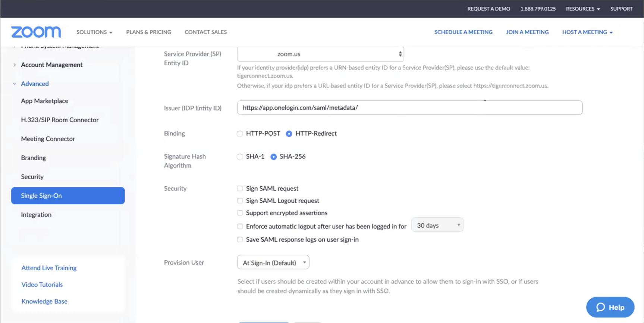The width and height of the screenshot is (644, 323).
Task: Open H.323/SIP Room Connector settings
Action: (x=60, y=120)
